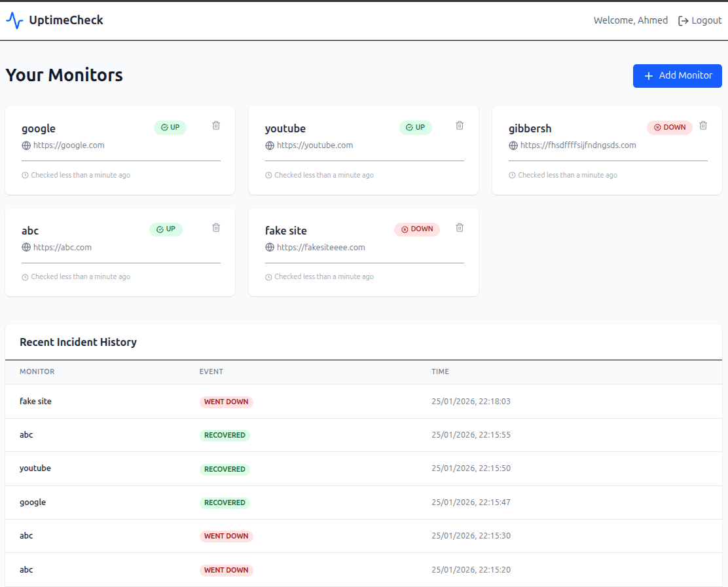Click the UP badge on the abc card

coord(166,229)
